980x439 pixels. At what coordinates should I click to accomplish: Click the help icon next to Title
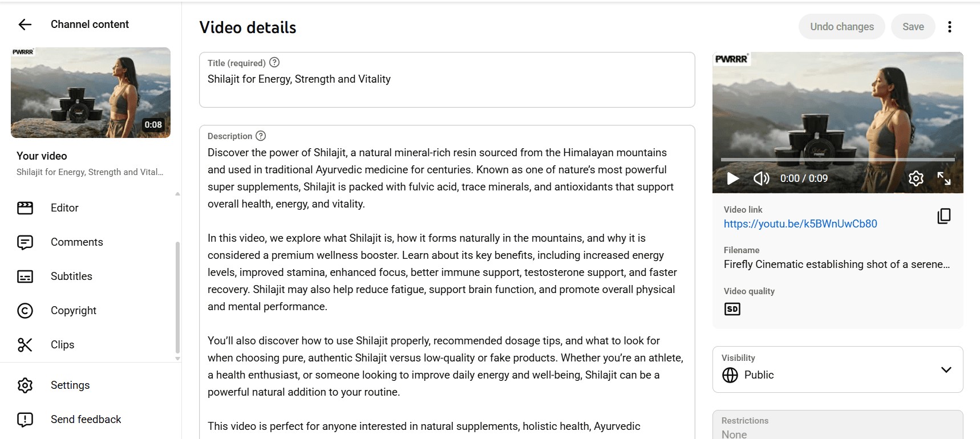274,63
